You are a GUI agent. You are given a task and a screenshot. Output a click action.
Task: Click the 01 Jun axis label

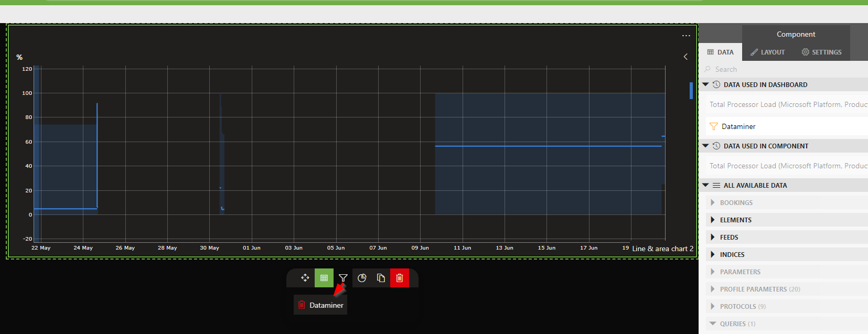pos(251,248)
